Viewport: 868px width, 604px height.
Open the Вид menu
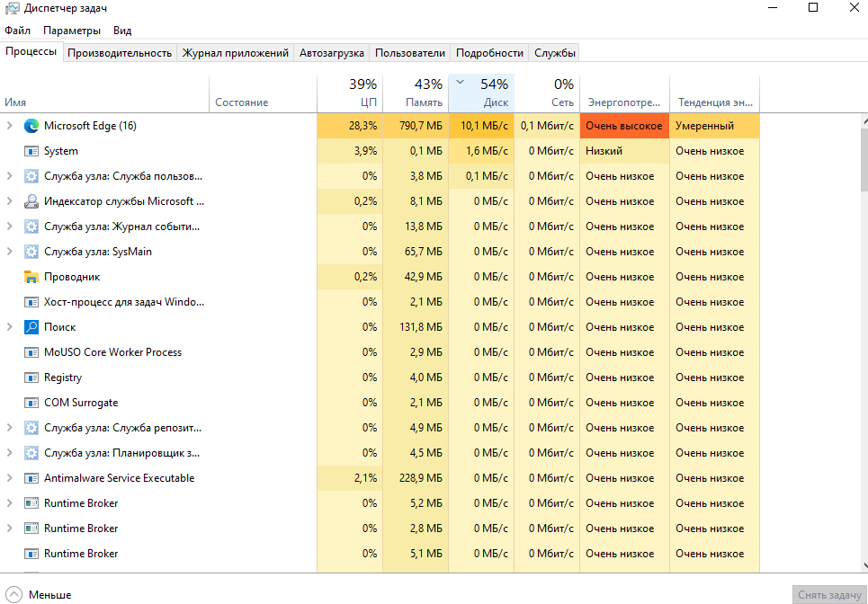click(x=122, y=31)
